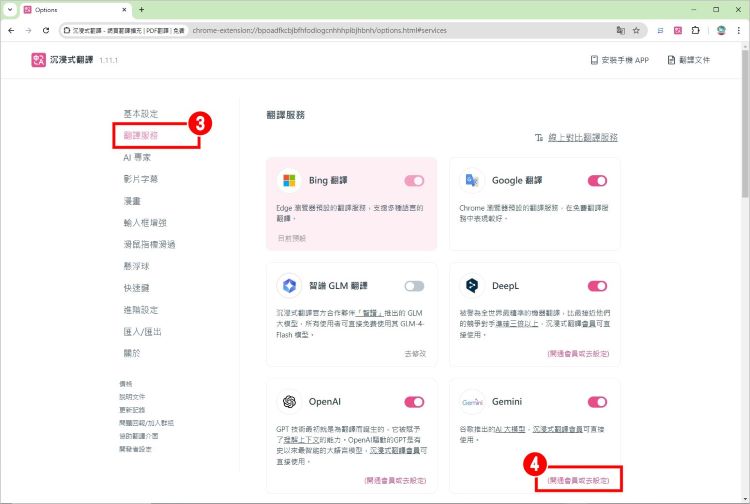The height and width of the screenshot is (504, 750).
Task: Click the version number 1.11.1 text
Action: (x=109, y=60)
